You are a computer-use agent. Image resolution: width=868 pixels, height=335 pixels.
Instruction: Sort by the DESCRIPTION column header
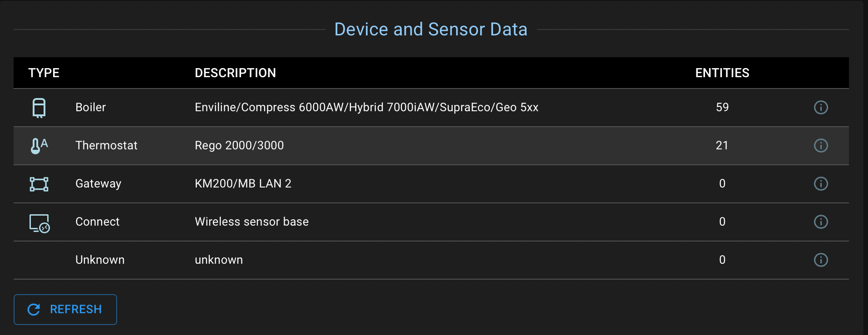[x=235, y=73]
